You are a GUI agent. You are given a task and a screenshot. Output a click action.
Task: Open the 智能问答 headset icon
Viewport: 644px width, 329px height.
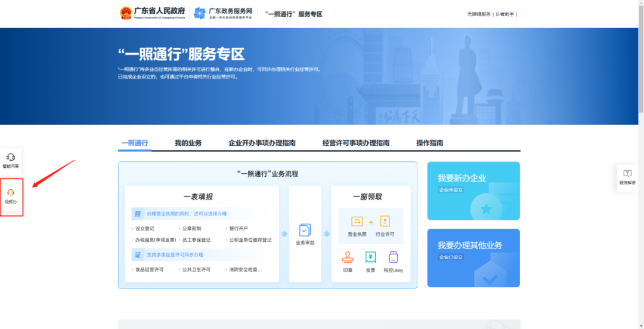pos(11,157)
